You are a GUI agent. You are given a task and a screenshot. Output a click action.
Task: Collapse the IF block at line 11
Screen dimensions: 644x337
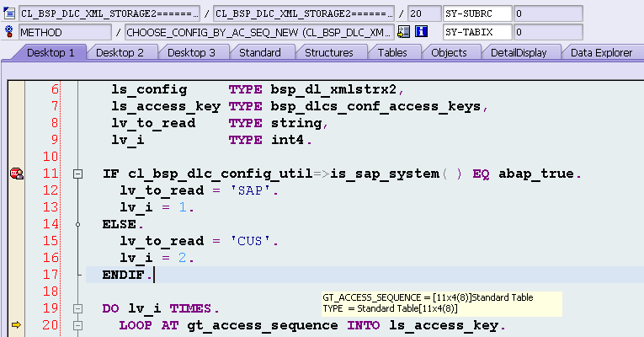click(x=77, y=174)
